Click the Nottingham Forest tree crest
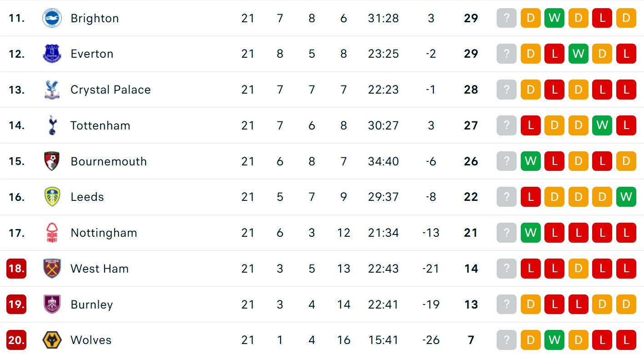The height and width of the screenshot is (354, 644). click(x=52, y=233)
